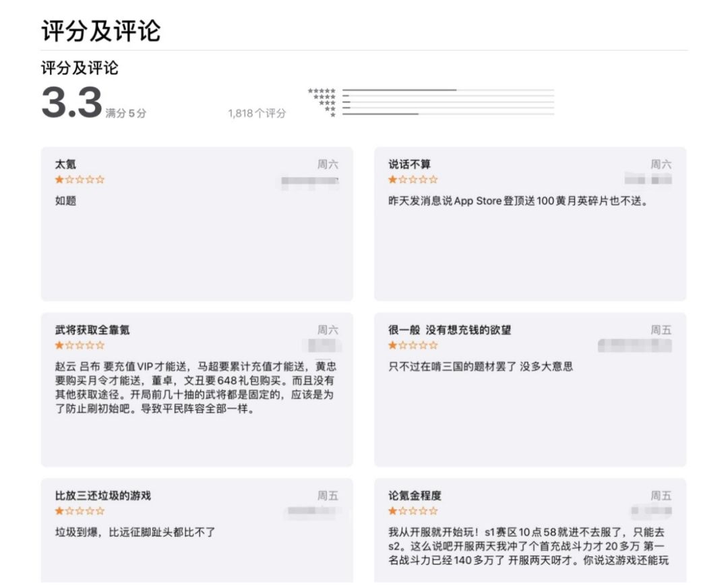This screenshot has height=588, width=728.
Task: Click the star rating of the 说话不算 review
Action: tap(413, 180)
